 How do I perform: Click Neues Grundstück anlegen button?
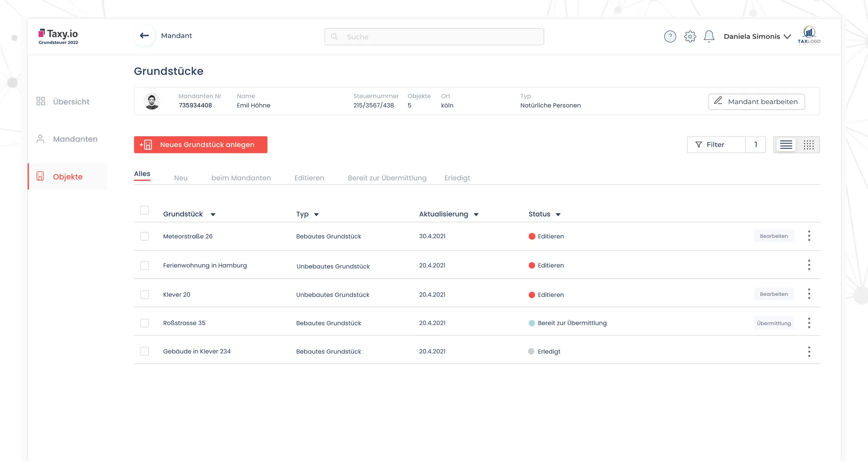tap(200, 145)
